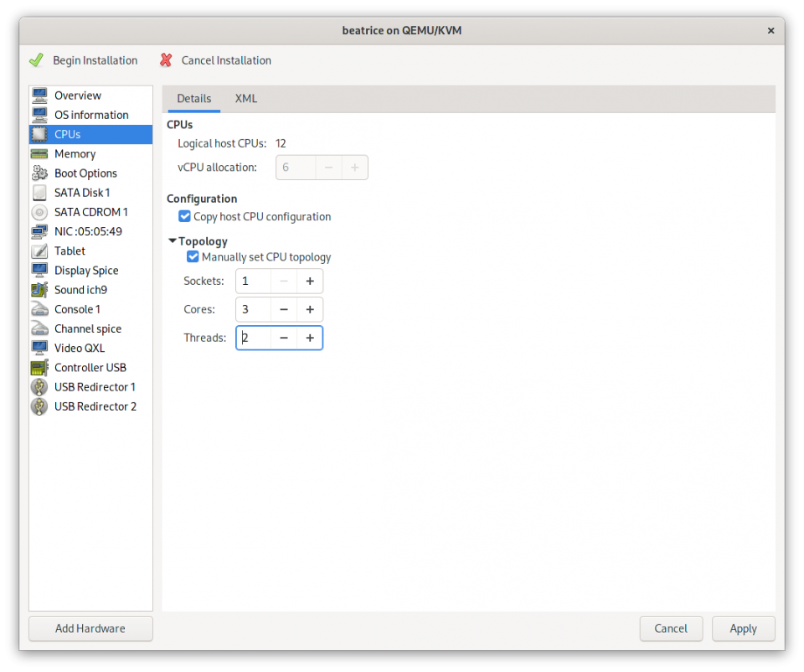Image resolution: width=804 pixels, height=672 pixels.
Task: Select the SATA CDROM 1 device
Action: pyautogui.click(x=88, y=212)
